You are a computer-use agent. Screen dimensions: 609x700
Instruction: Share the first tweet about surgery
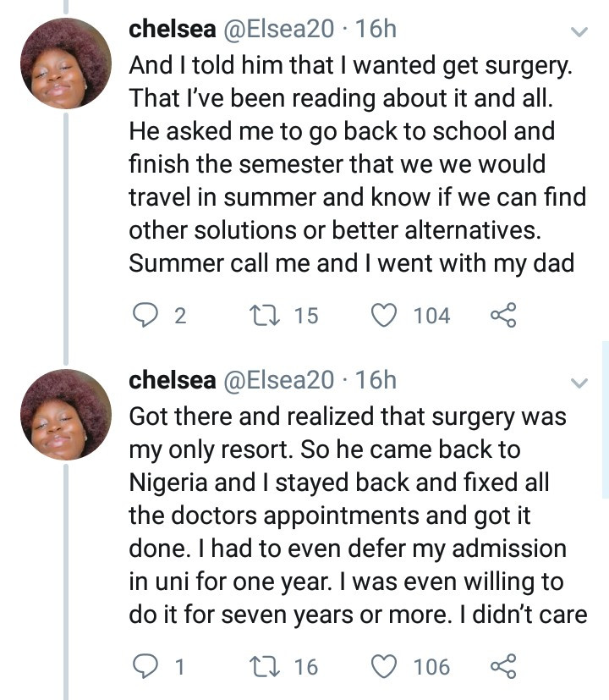click(502, 316)
